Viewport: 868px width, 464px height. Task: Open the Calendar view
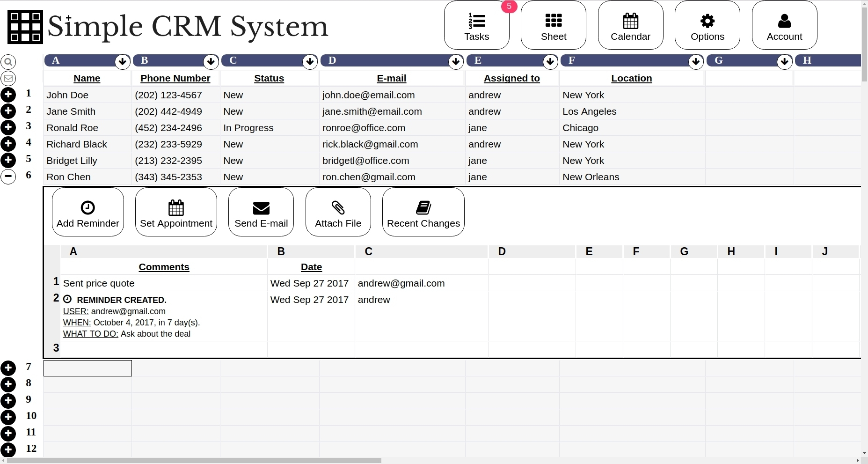click(x=630, y=26)
